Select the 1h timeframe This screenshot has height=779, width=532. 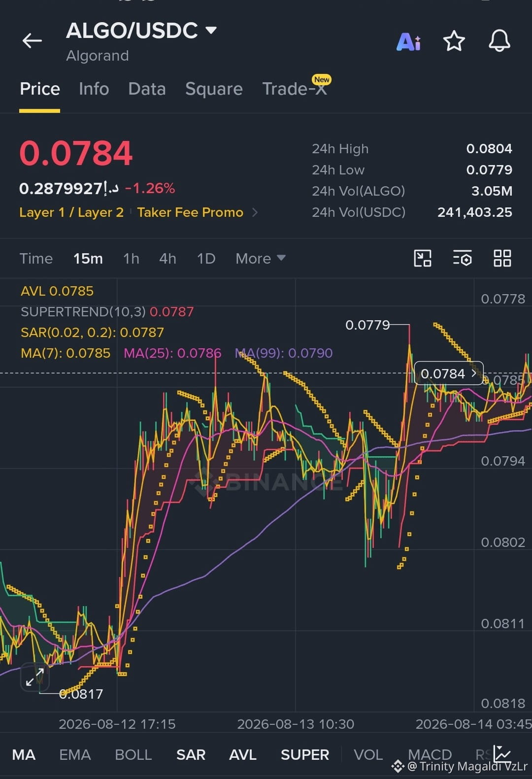131,259
